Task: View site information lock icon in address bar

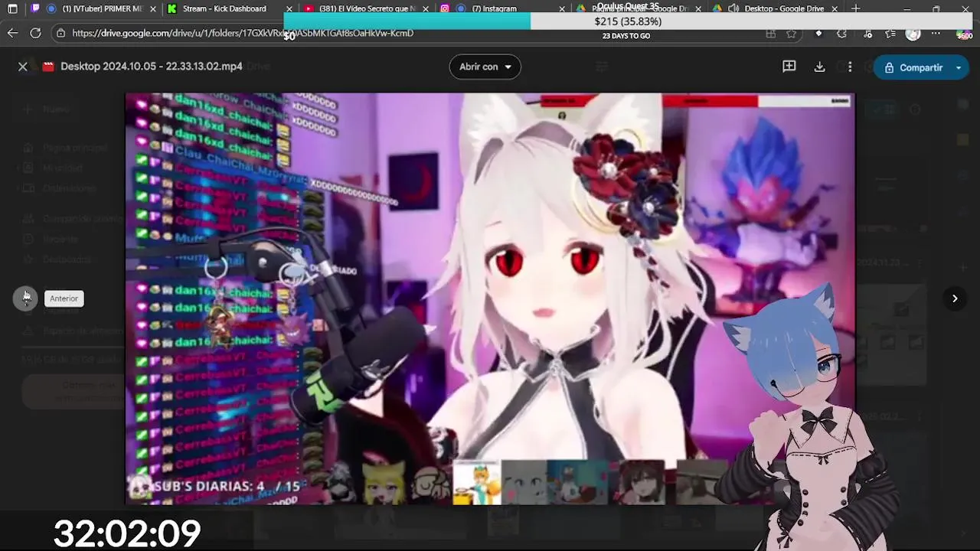Action: [60, 33]
